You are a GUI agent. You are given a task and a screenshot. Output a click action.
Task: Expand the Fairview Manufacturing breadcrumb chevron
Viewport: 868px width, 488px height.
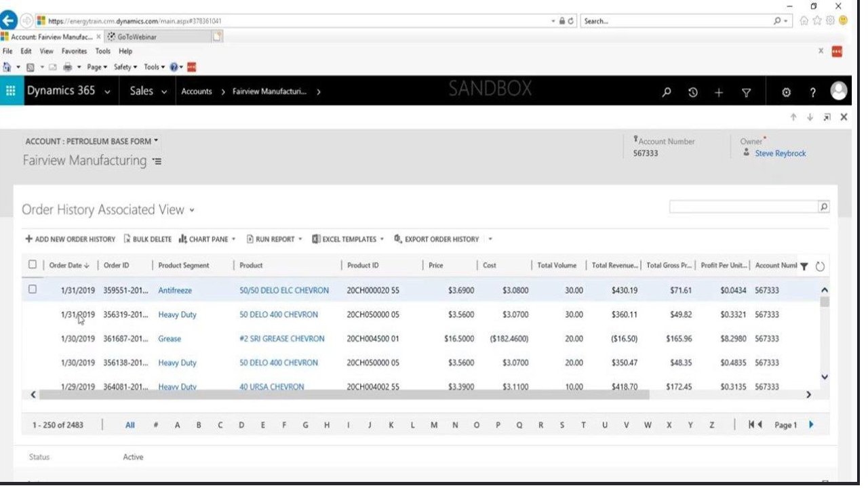[319, 91]
